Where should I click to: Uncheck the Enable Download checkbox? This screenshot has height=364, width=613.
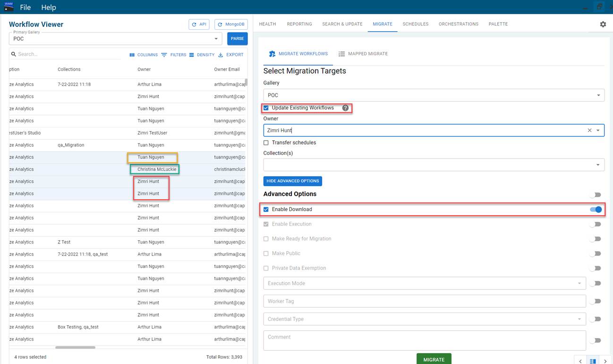[x=266, y=210]
